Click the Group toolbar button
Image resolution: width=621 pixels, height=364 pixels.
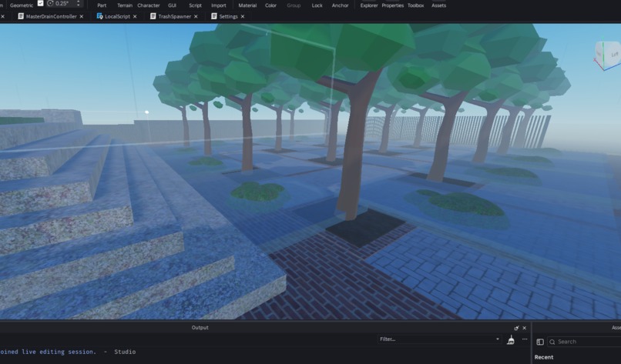click(x=294, y=5)
